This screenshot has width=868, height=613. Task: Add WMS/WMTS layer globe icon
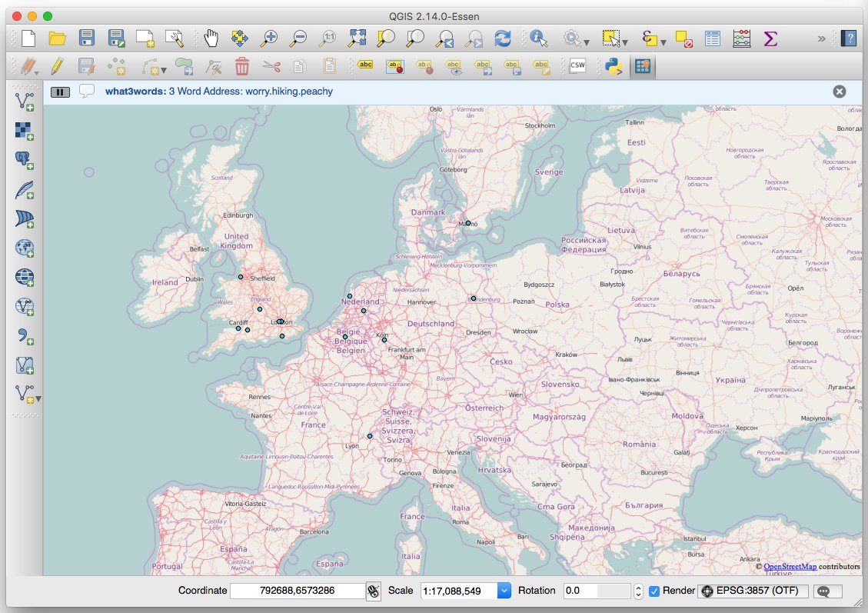pos(25,248)
